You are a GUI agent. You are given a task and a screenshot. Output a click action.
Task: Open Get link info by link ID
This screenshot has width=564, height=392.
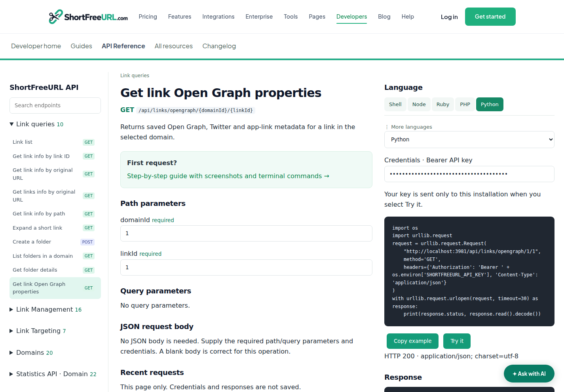(55, 156)
